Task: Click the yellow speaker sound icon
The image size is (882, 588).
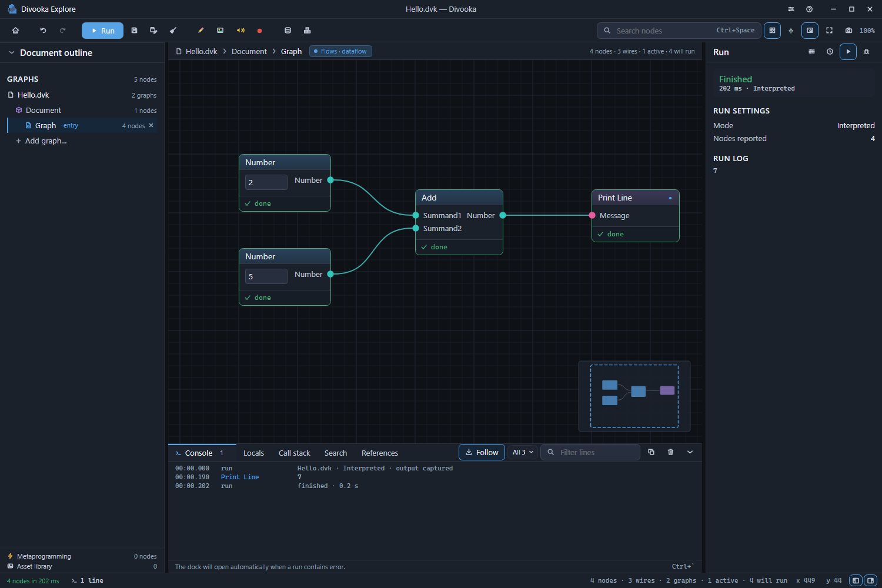Action: pos(240,31)
